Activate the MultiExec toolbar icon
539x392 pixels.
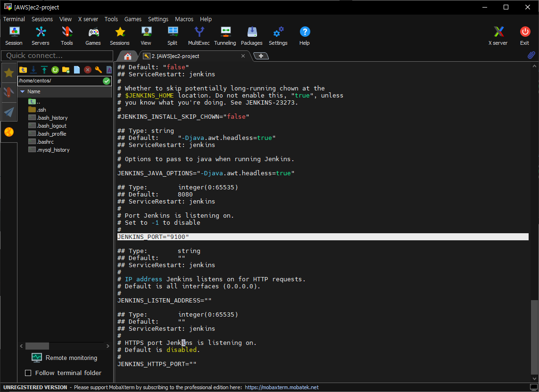[x=199, y=36]
